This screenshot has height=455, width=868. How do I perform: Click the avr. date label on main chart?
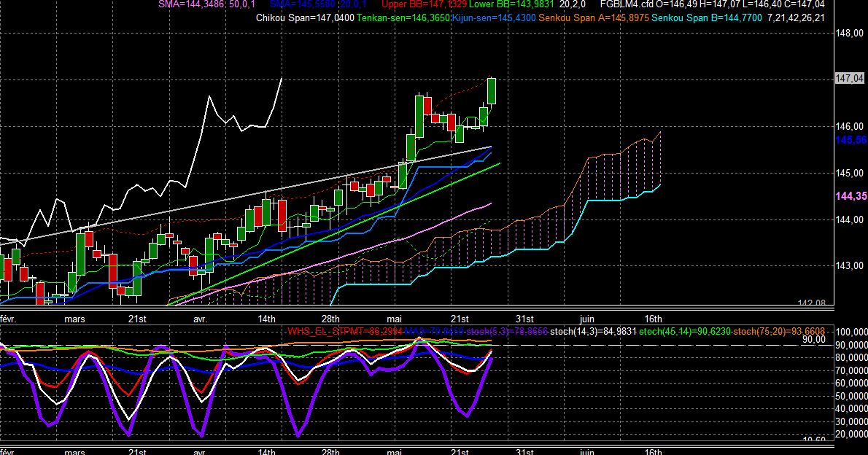200,319
